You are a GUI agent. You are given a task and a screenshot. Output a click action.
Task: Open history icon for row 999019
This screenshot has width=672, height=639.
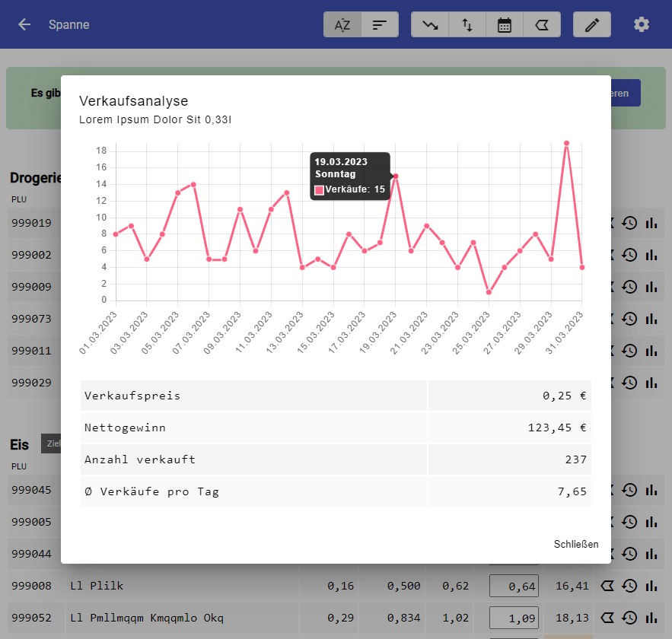629,223
